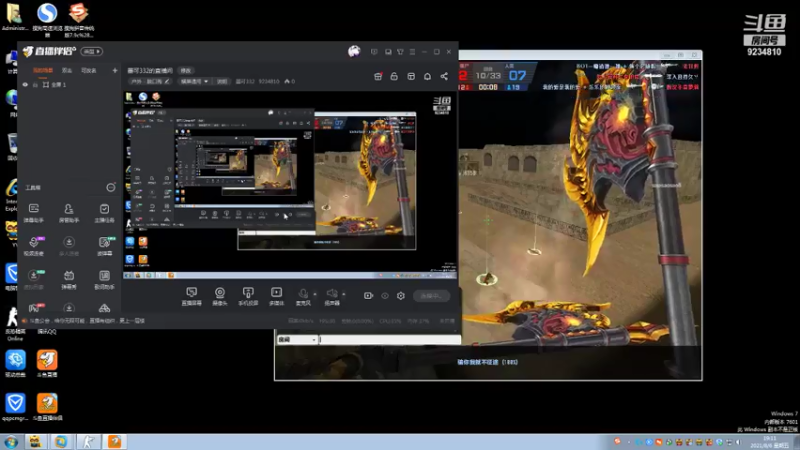Open the Administrator folder desktop icon
Screen dimensions: 800x450
coord(15,17)
